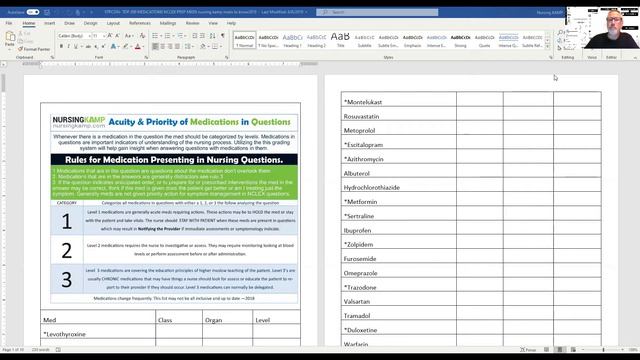Click the Format Painter button
Viewport: 640px width, 360px height.
point(34,49)
